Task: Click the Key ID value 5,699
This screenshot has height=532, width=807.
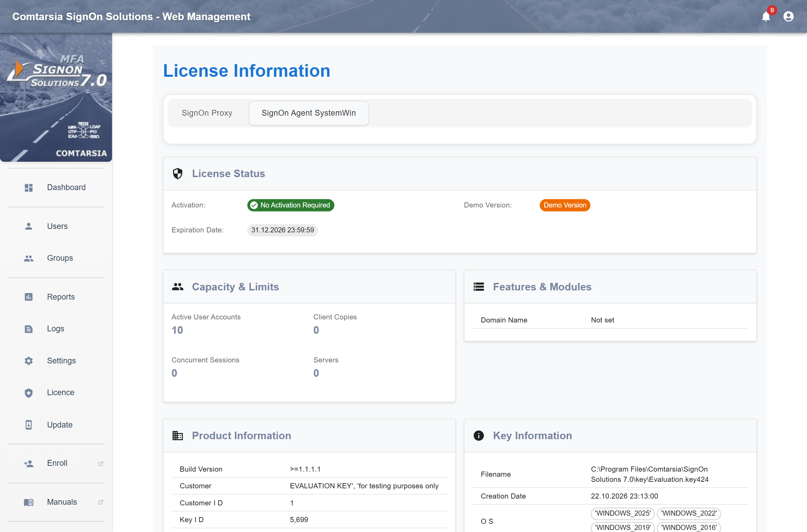Action: coord(299,520)
